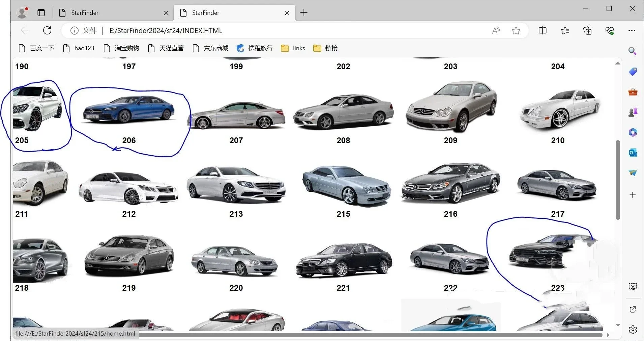
Task: Switch to the first StarFinder tab
Action: (x=114, y=12)
